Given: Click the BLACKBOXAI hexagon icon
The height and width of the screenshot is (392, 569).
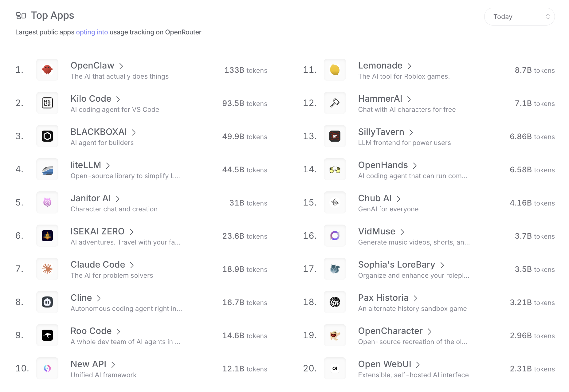Looking at the screenshot, I should point(47,136).
